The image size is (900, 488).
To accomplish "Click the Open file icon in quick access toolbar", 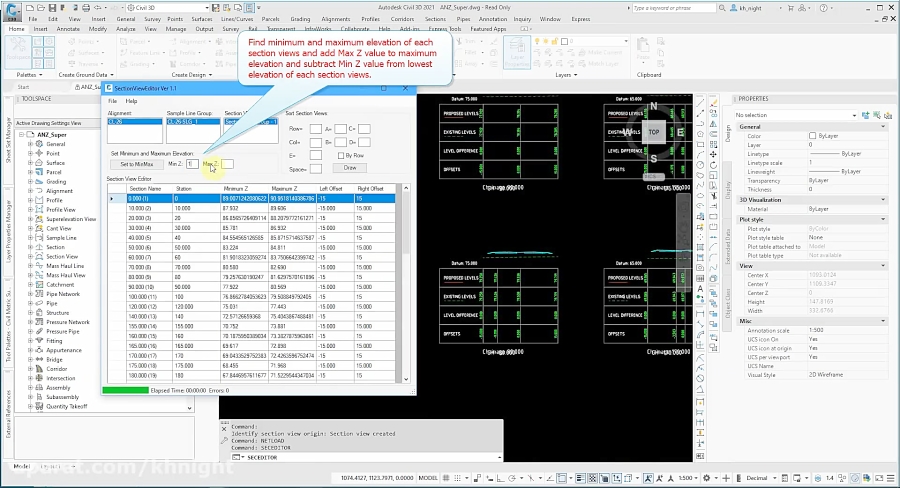I will [41, 8].
